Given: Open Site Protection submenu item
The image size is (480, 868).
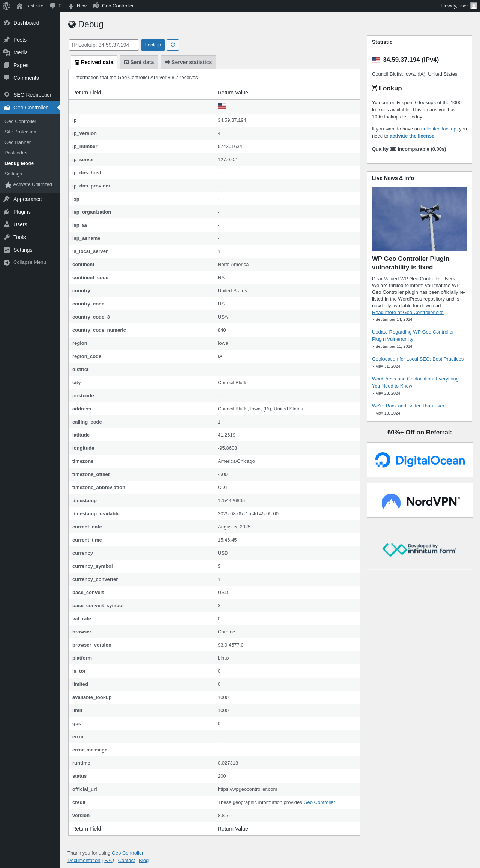Looking at the screenshot, I should pyautogui.click(x=30, y=132).
